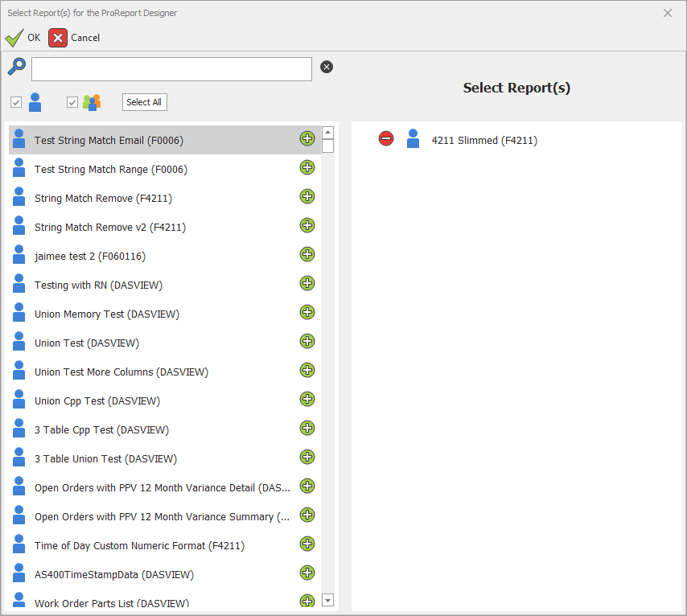Select '3 Table Cpp Test (DASVIEW)' row
Screen dimensions: 687x616
tap(165, 429)
